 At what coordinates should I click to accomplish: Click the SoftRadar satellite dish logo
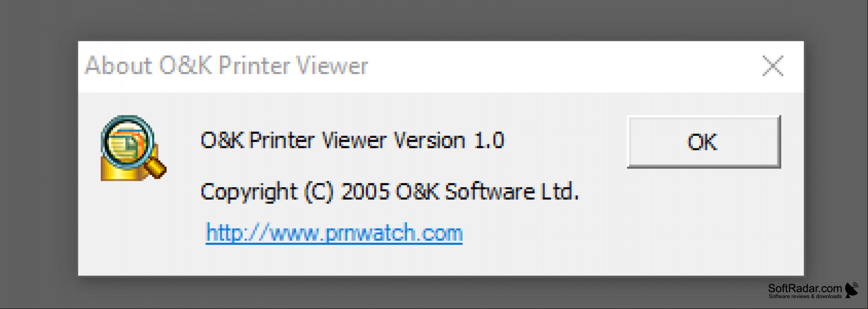coord(852,290)
